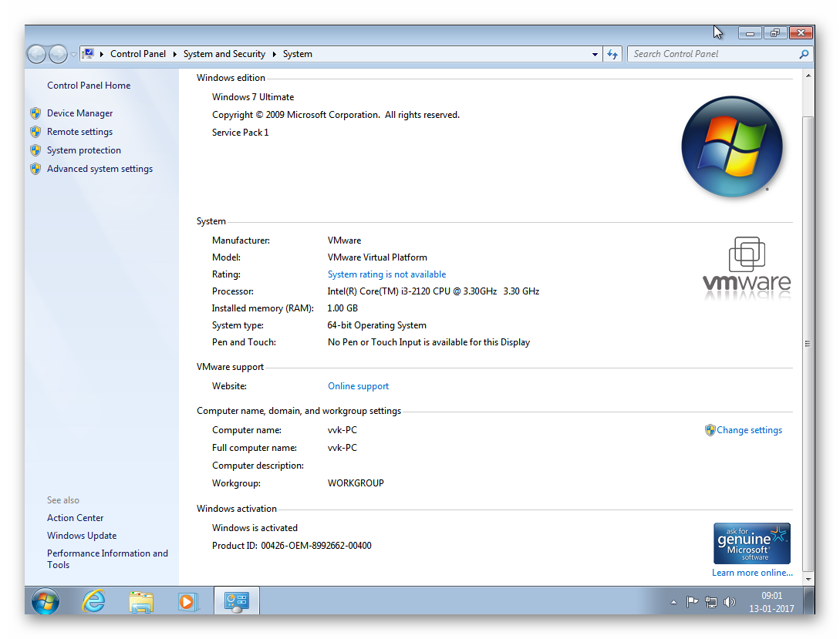
Task: Click the Refresh button in address bar
Action: (x=612, y=54)
